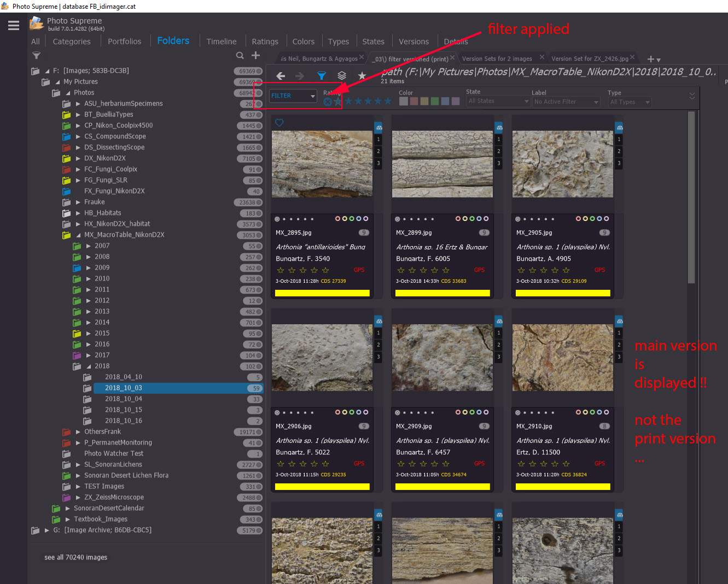Click version stack icon on MX_2905 thumbnail
Screen dimensions: 728x584
coord(619,127)
